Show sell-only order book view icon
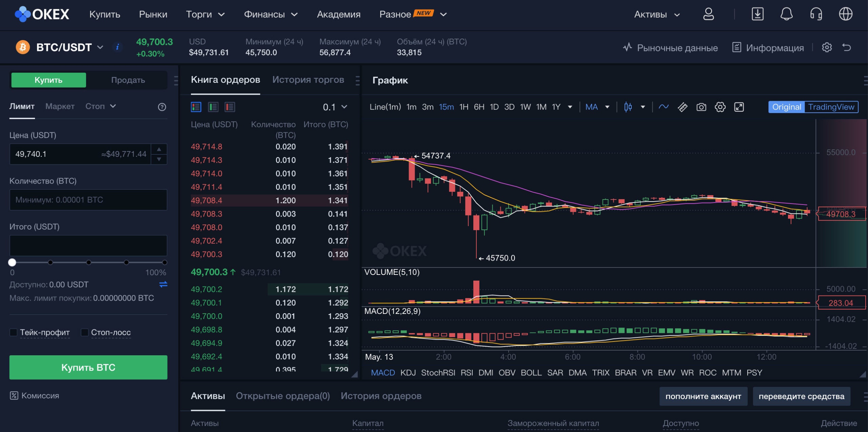Image resolution: width=868 pixels, height=432 pixels. 230,107
